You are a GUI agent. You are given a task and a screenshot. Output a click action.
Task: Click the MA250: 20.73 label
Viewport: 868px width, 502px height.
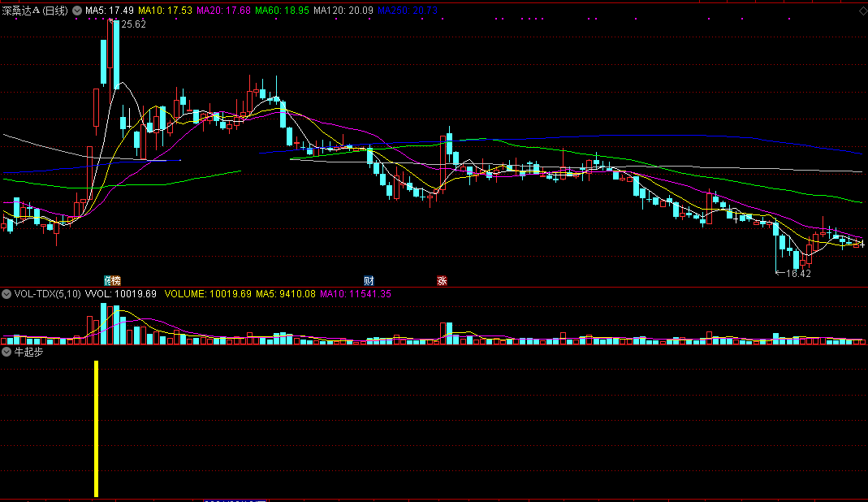click(x=408, y=11)
